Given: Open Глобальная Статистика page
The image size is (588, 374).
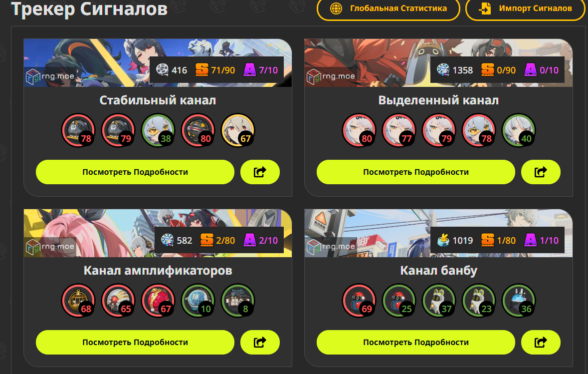Looking at the screenshot, I should (x=388, y=8).
